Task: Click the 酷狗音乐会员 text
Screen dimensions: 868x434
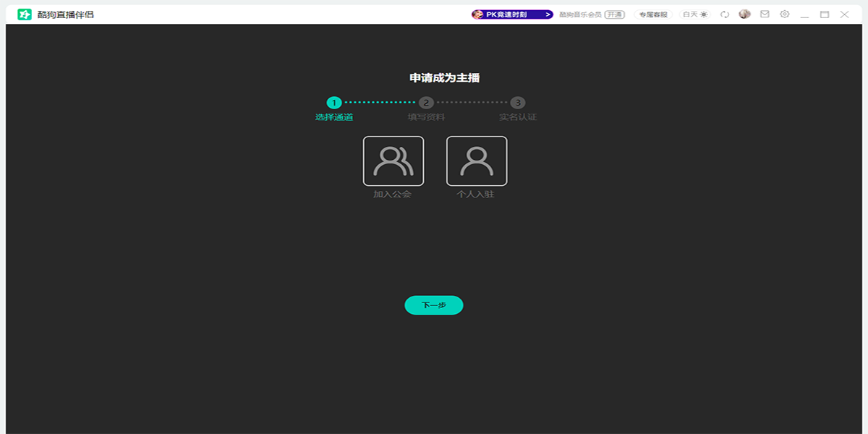Action: [x=580, y=14]
